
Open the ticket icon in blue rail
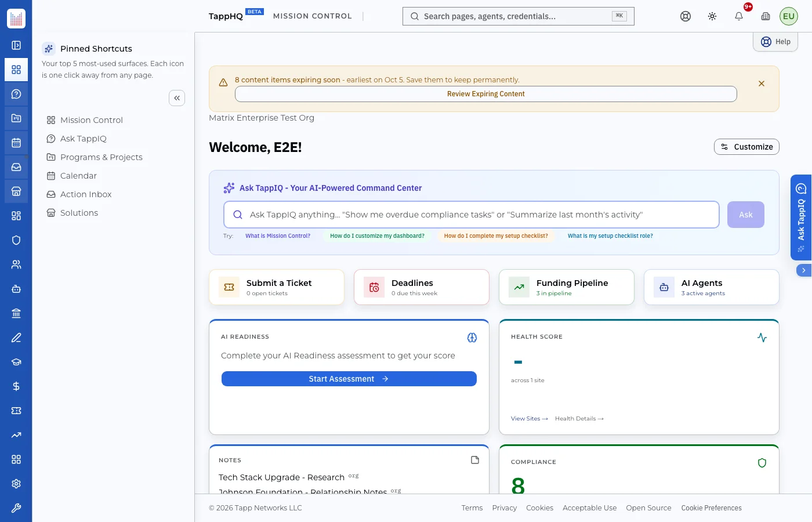pyautogui.click(x=16, y=411)
